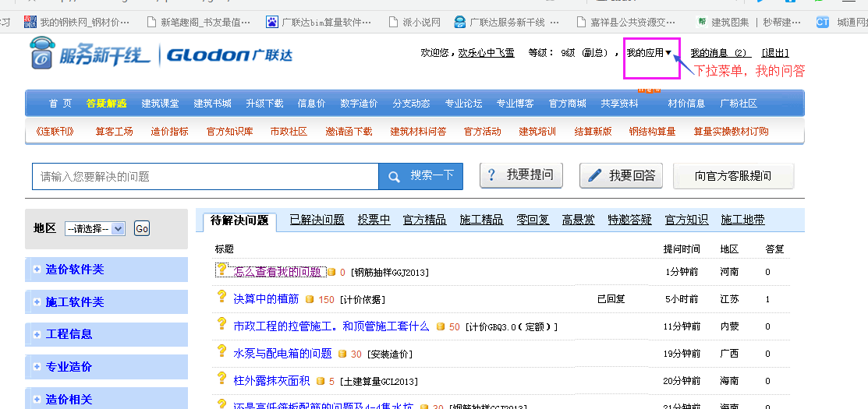The width and height of the screenshot is (868, 409).
Task: Switch to the 官方精品 tab
Action: point(424,220)
